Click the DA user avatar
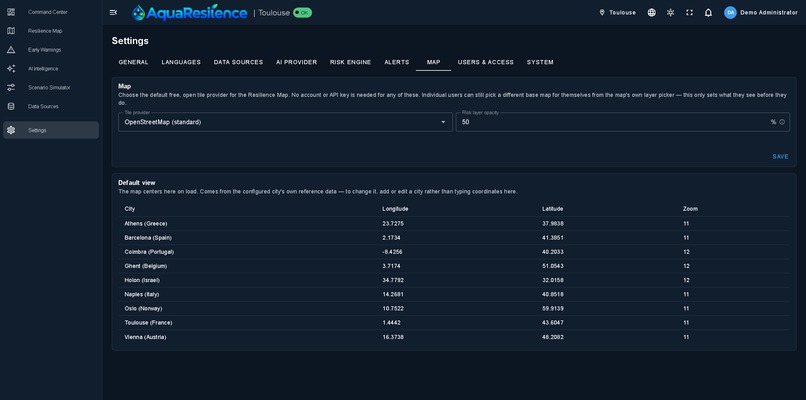806x400 pixels. tap(730, 12)
